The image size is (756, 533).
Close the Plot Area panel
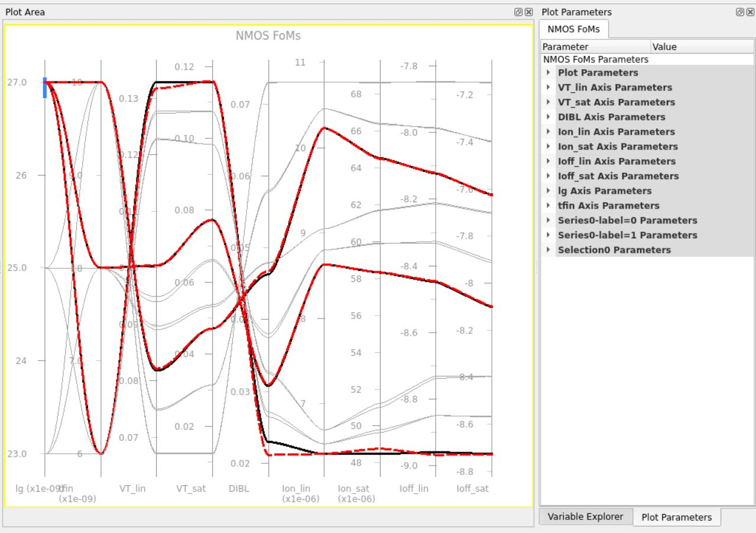point(528,12)
